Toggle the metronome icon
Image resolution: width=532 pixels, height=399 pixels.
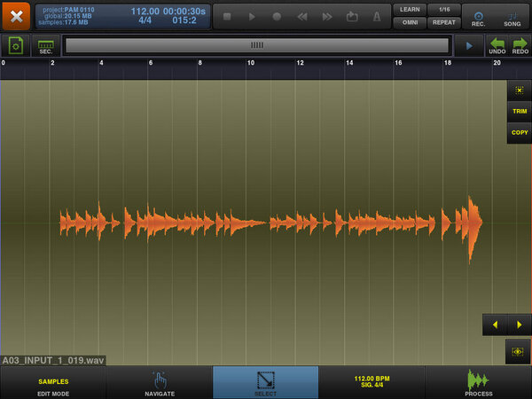pos(377,16)
